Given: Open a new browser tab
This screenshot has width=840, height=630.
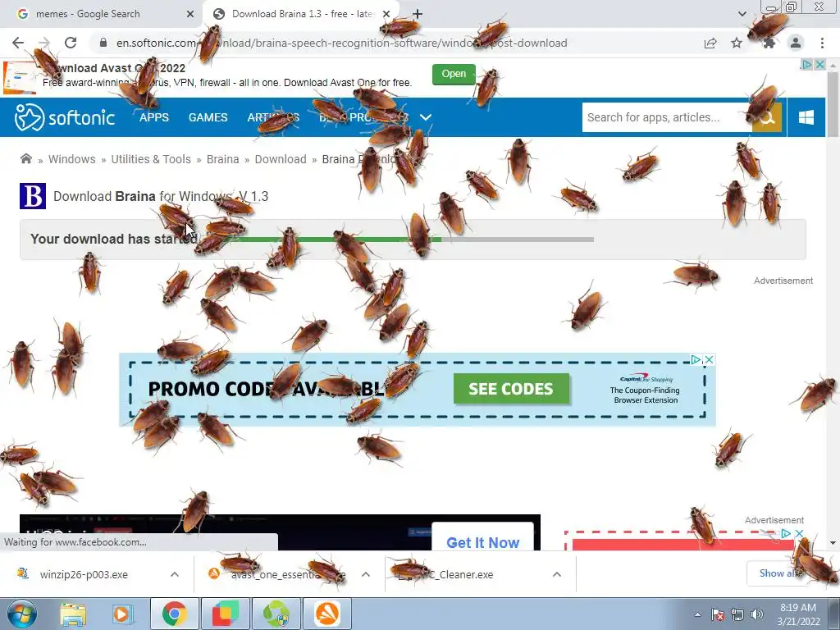Looking at the screenshot, I should pyautogui.click(x=418, y=14).
